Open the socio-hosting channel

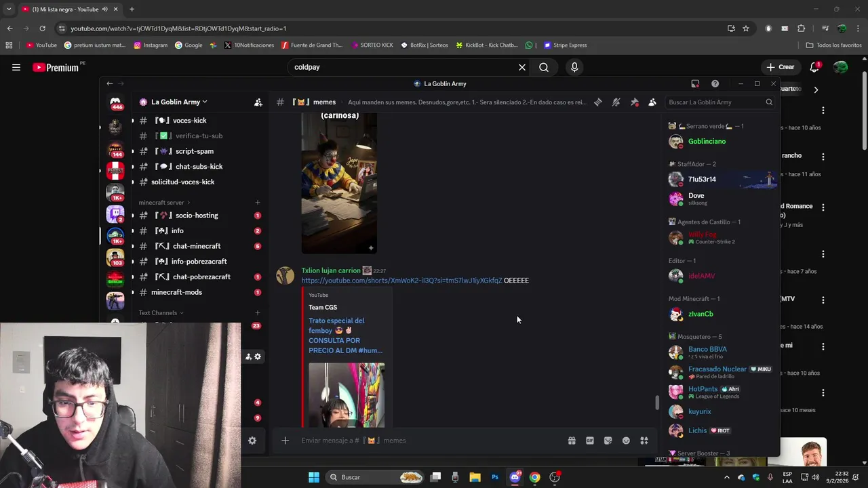[x=197, y=216]
